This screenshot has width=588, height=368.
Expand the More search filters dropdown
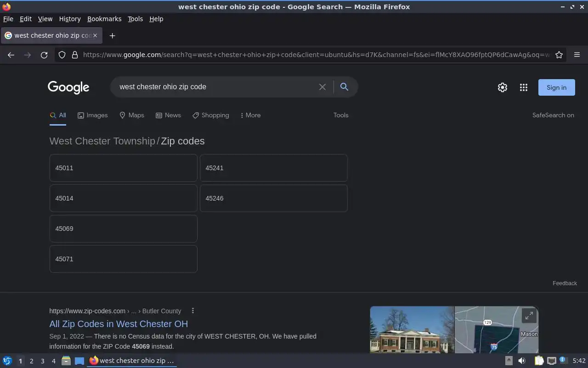[250, 115]
